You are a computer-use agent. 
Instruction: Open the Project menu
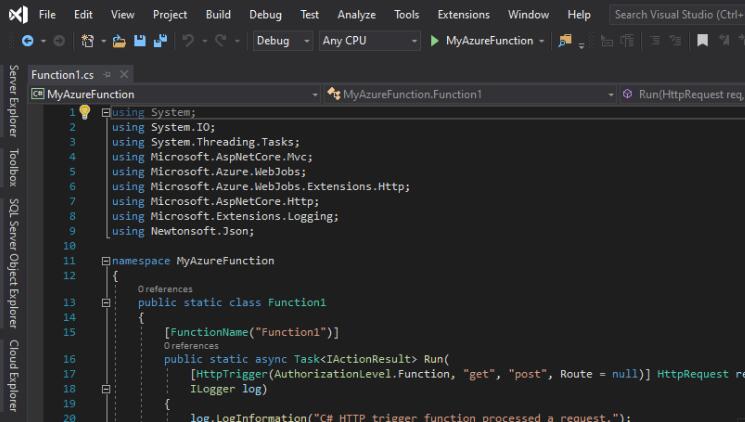[x=170, y=15]
